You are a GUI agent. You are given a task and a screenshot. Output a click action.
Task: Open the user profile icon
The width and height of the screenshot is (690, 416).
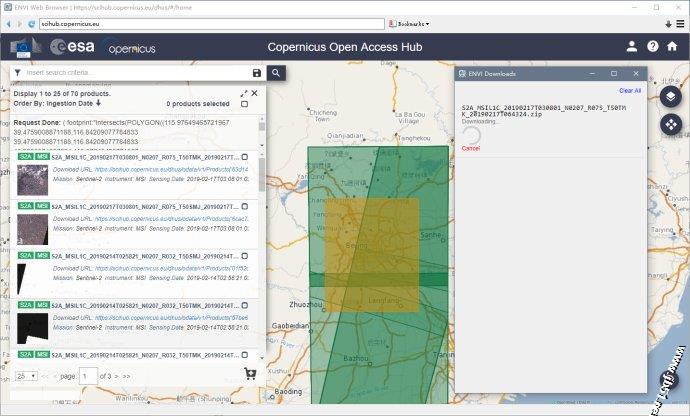coord(631,47)
